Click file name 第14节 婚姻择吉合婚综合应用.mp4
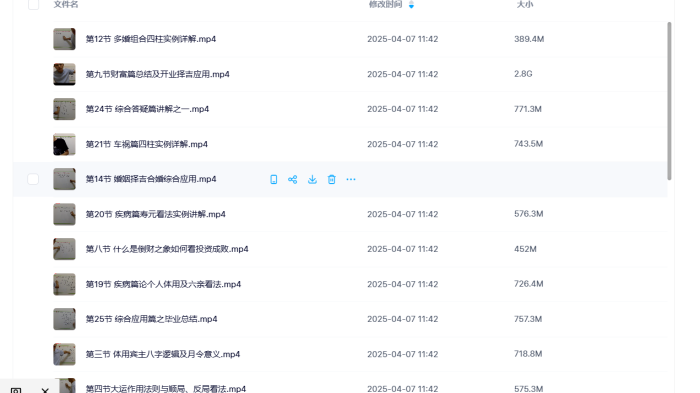Screen dimensions: 700x393 (x=151, y=179)
